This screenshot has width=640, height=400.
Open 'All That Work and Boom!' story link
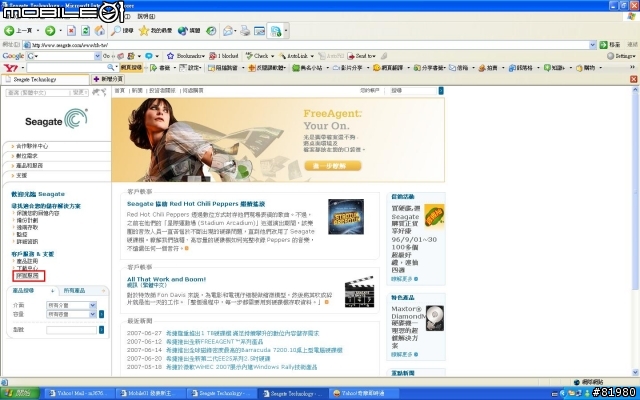[x=166, y=279]
